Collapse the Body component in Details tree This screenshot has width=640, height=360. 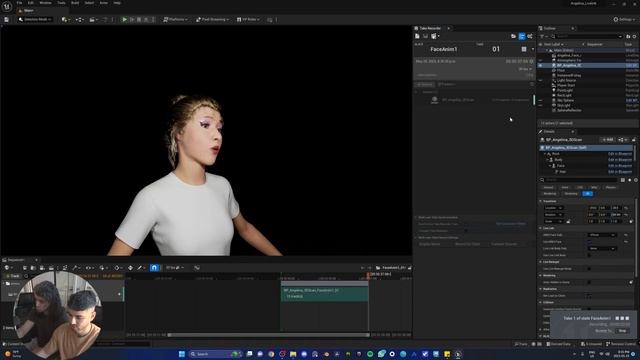coord(547,160)
